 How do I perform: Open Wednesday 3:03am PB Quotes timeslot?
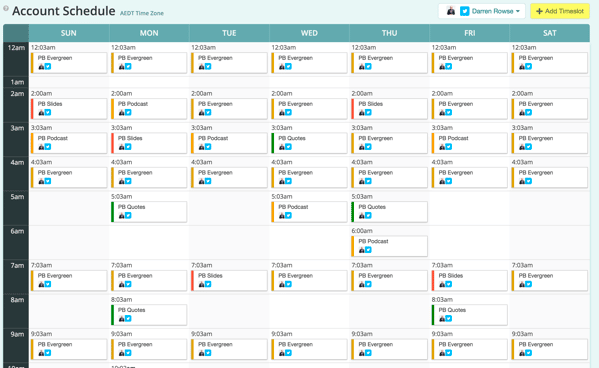coord(309,143)
